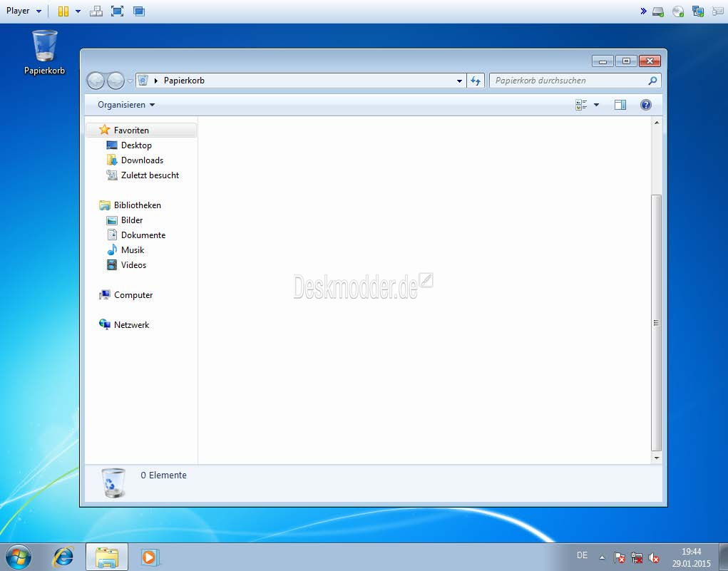Image resolution: width=728 pixels, height=571 pixels.
Task: Click the recycle bin icon in details pane
Action: 113,483
